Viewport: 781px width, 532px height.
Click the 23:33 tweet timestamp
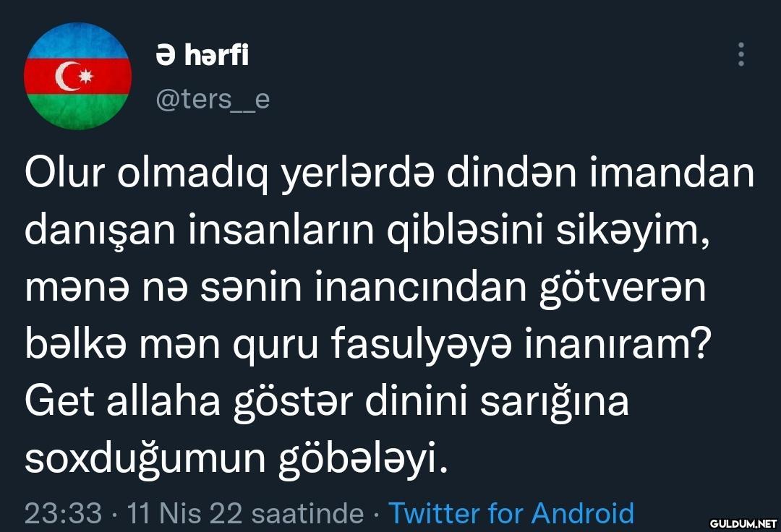63,513
